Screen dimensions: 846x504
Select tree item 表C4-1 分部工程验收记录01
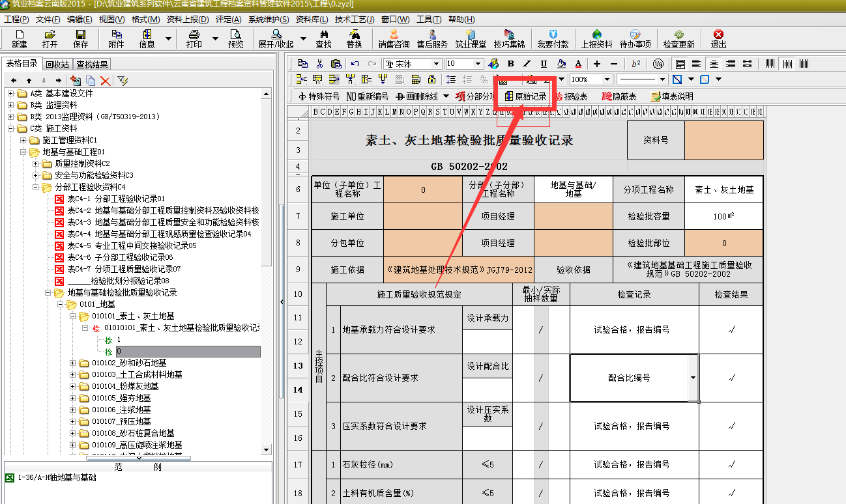click(116, 199)
